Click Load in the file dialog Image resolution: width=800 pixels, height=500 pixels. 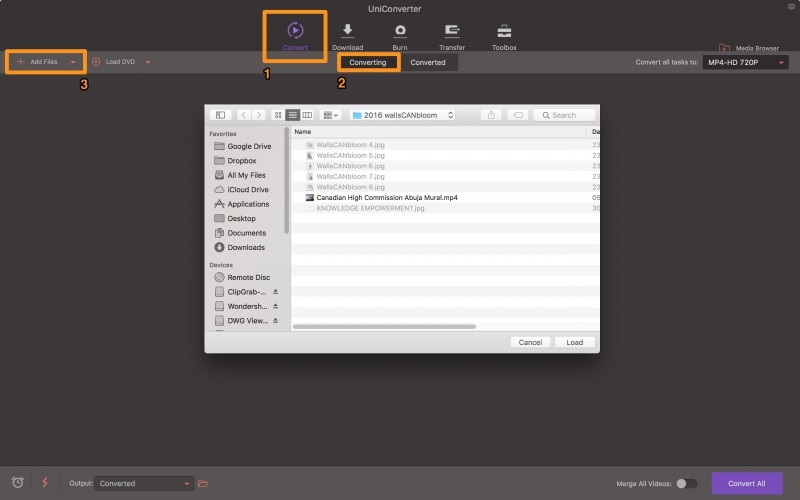(574, 342)
